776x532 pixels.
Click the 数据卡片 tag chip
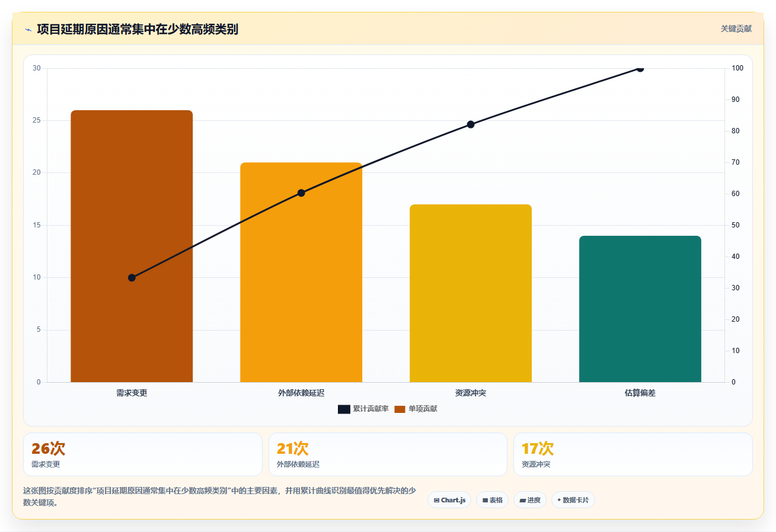[x=573, y=500]
